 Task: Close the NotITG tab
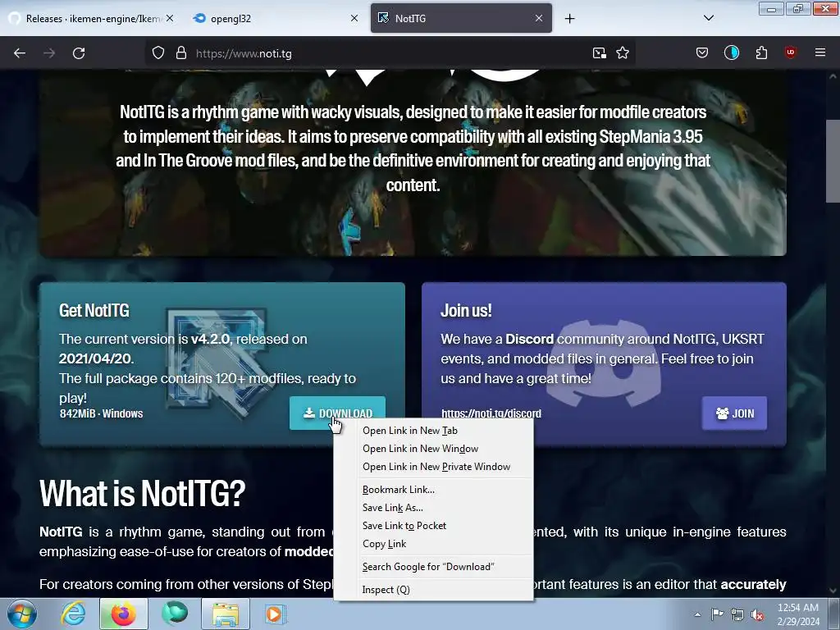coord(539,18)
